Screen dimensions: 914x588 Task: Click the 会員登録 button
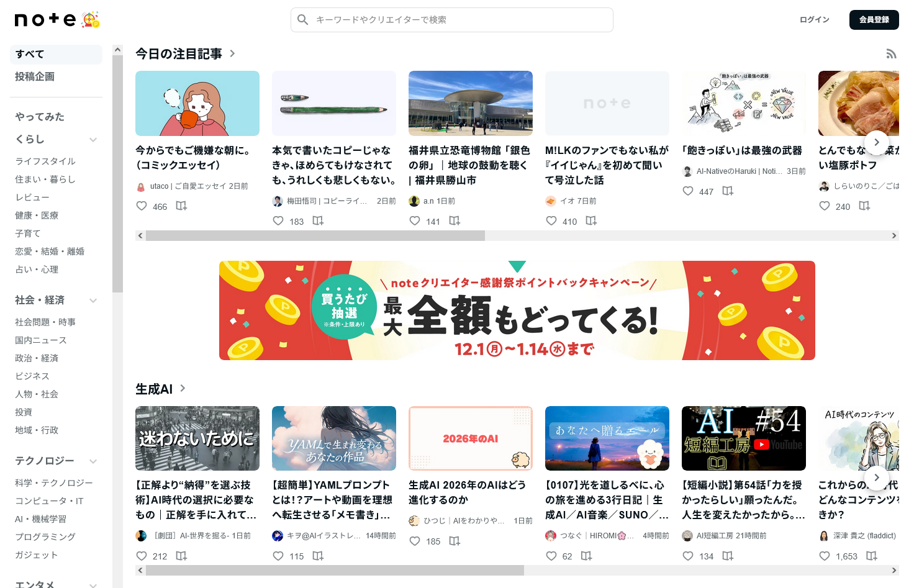click(x=874, y=20)
